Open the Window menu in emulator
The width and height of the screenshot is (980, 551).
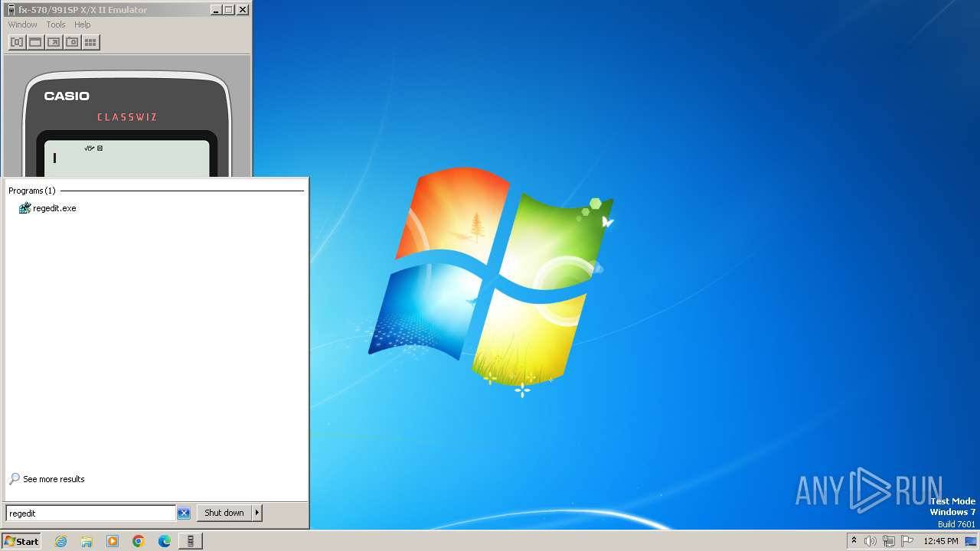point(22,24)
